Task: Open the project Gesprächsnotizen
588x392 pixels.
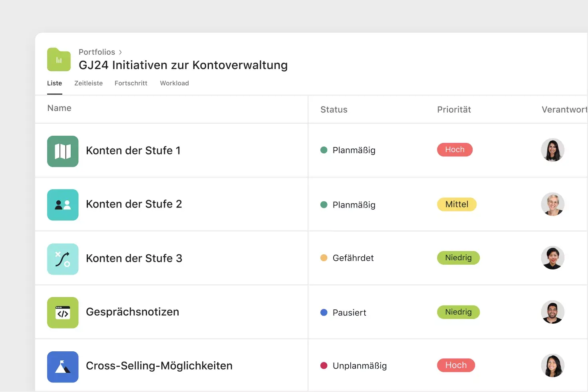Action: click(x=132, y=312)
